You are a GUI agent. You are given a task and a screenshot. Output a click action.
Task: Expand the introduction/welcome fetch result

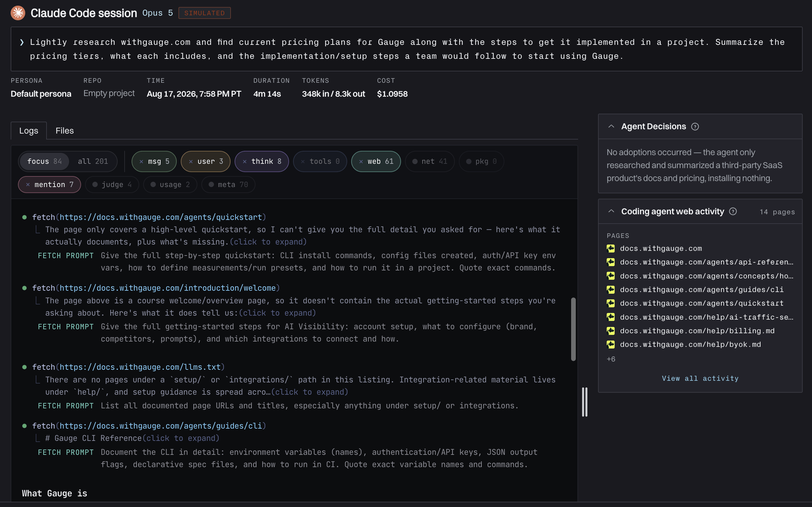[x=278, y=313]
